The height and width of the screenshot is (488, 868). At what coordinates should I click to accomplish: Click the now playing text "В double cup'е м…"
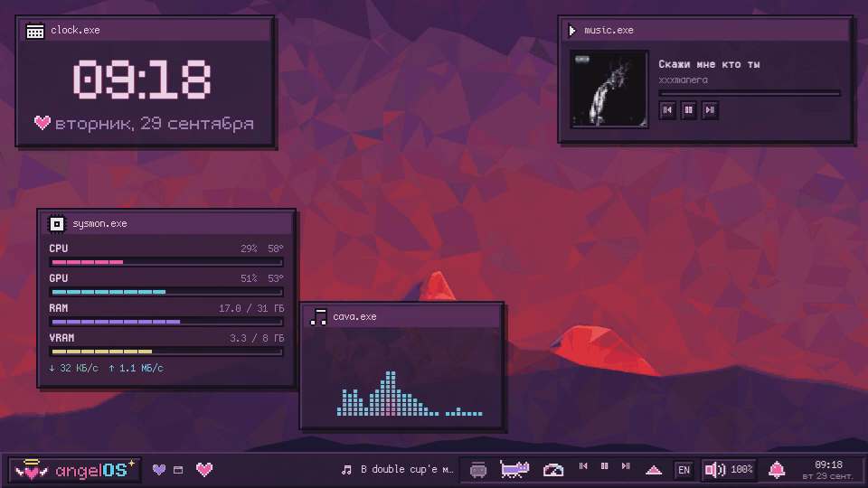[x=407, y=469]
